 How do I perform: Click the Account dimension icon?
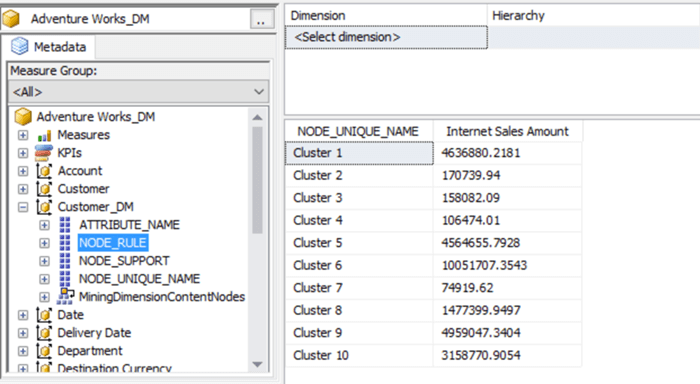pos(44,171)
